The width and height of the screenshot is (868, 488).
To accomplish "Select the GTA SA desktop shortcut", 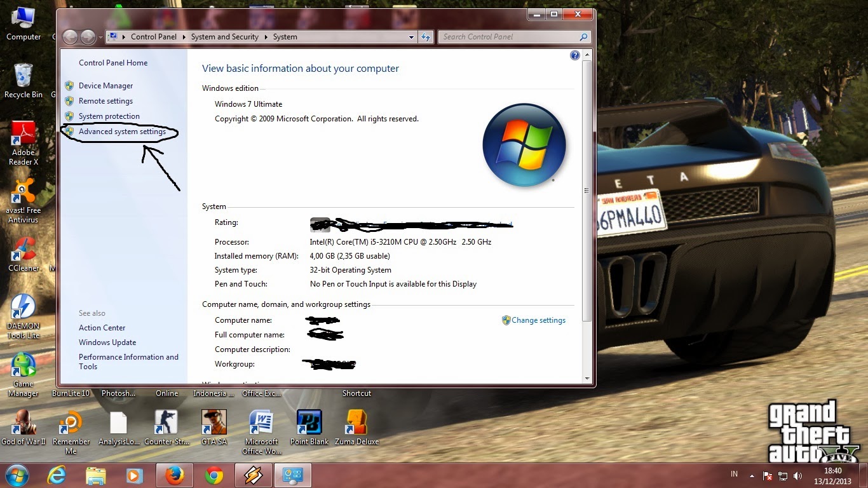I will 214,427.
